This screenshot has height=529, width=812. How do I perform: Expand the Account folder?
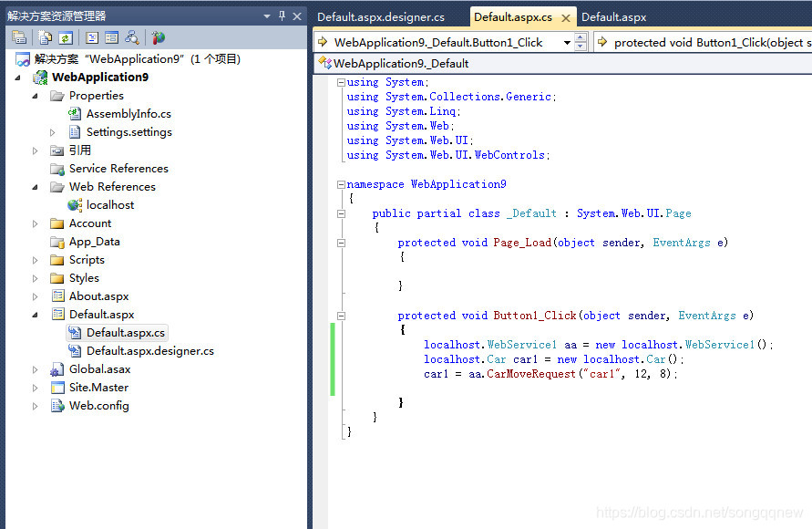pos(36,223)
